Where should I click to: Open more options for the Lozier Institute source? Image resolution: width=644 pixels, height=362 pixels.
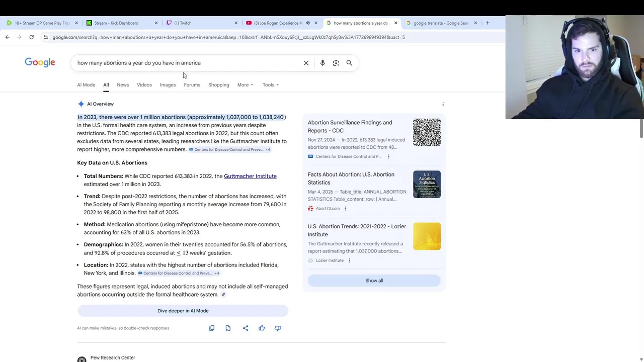pos(349,260)
